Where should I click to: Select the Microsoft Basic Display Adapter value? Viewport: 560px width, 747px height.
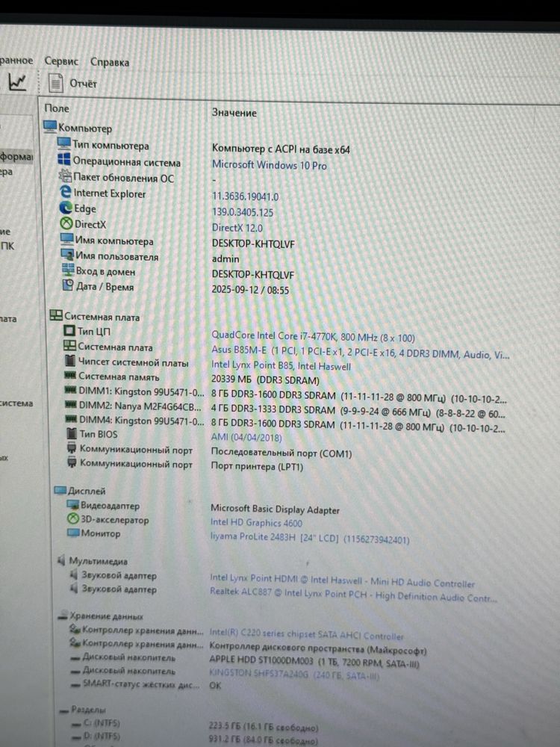(x=275, y=509)
